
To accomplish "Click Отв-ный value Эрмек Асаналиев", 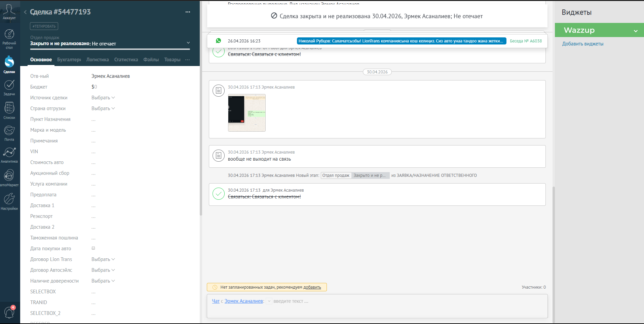I will 111,76.
